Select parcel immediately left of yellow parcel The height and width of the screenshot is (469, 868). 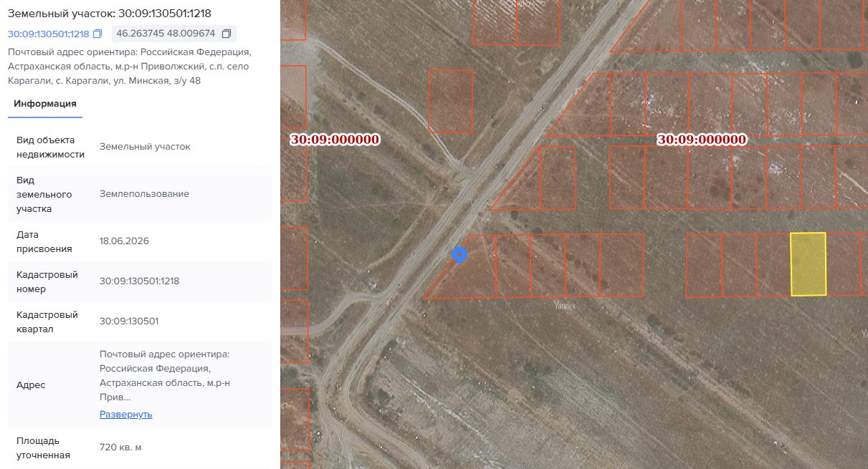point(773,265)
